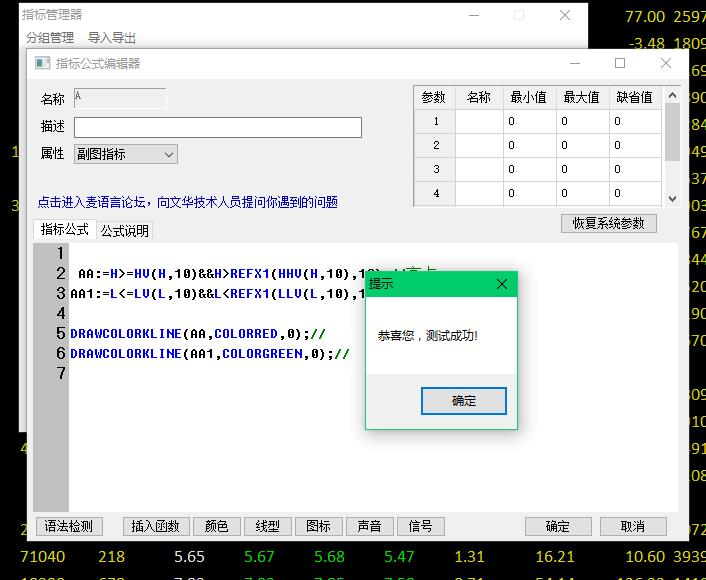Click the 指标公式编辑器 window title icon

tap(42, 63)
